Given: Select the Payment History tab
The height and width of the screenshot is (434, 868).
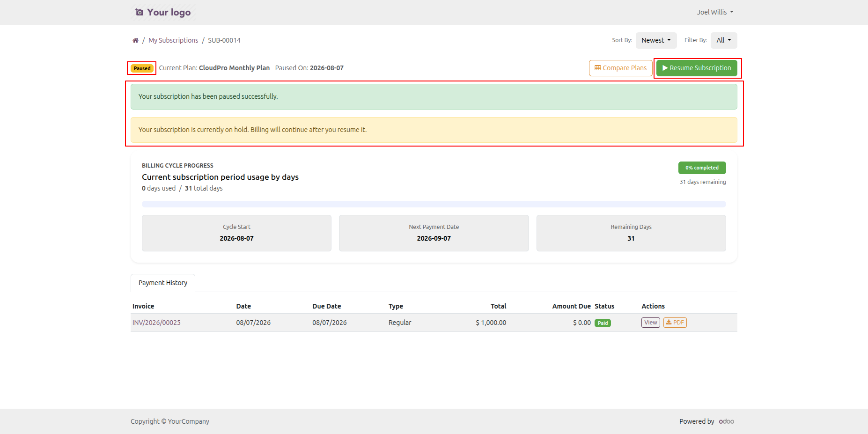Looking at the screenshot, I should point(163,283).
